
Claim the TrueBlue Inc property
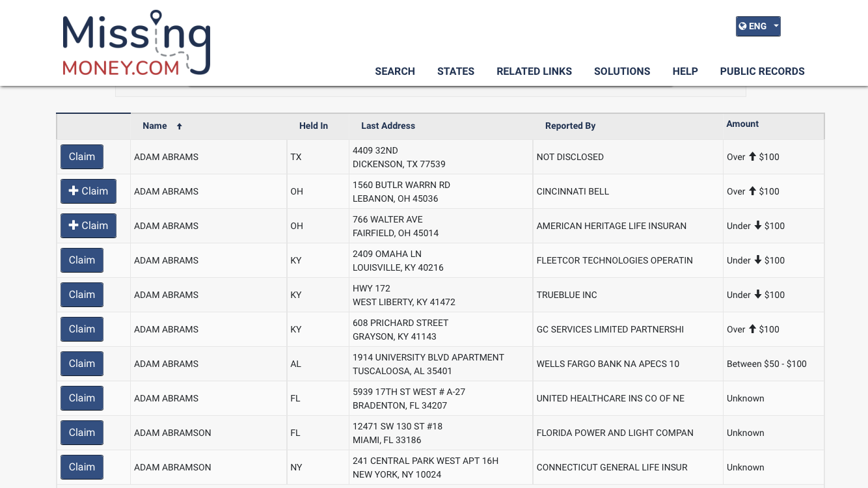click(x=82, y=295)
